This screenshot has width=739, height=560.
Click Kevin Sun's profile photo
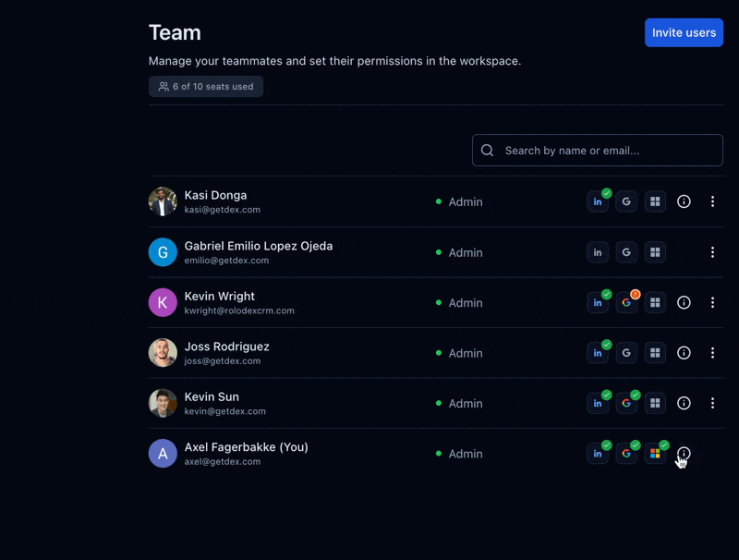pyautogui.click(x=163, y=403)
